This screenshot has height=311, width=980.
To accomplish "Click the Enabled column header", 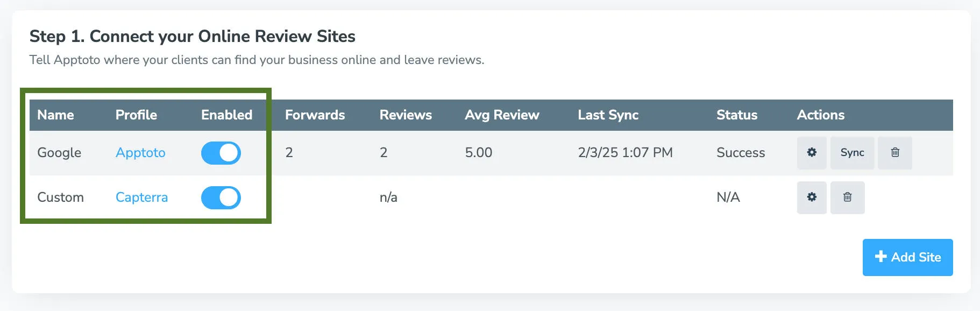I will 226,115.
